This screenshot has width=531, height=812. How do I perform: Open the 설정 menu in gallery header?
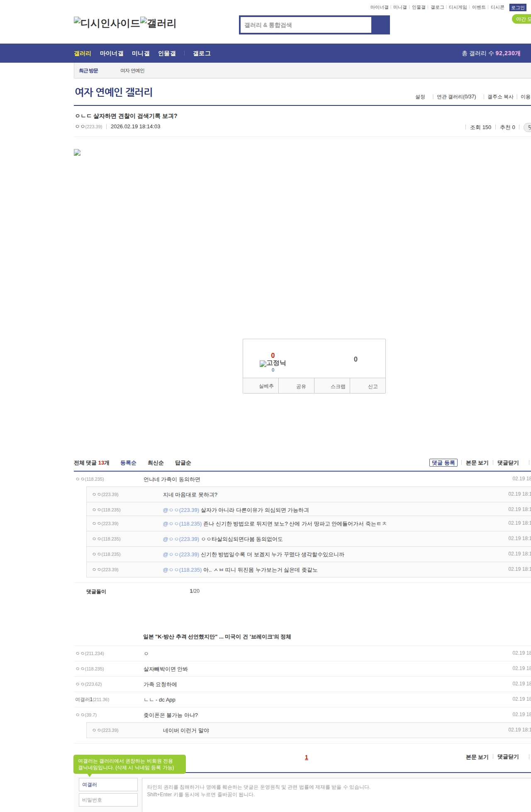point(420,97)
